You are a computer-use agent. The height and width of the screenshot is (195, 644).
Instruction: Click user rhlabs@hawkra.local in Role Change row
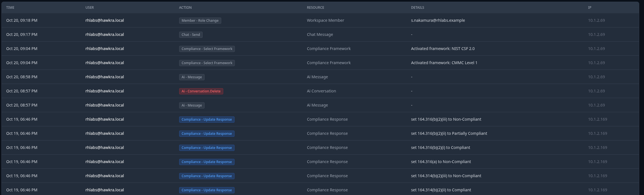click(105, 20)
